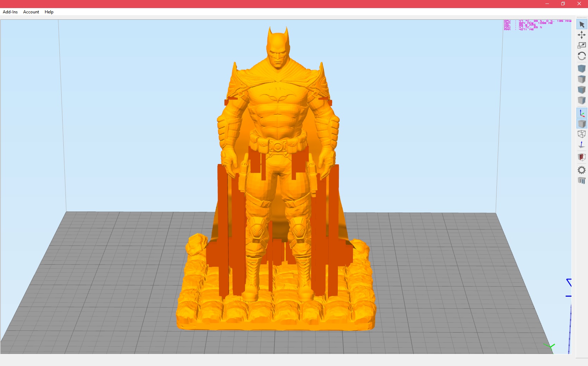The image size is (588, 366).
Task: Minimize the application window
Action: pos(547,4)
